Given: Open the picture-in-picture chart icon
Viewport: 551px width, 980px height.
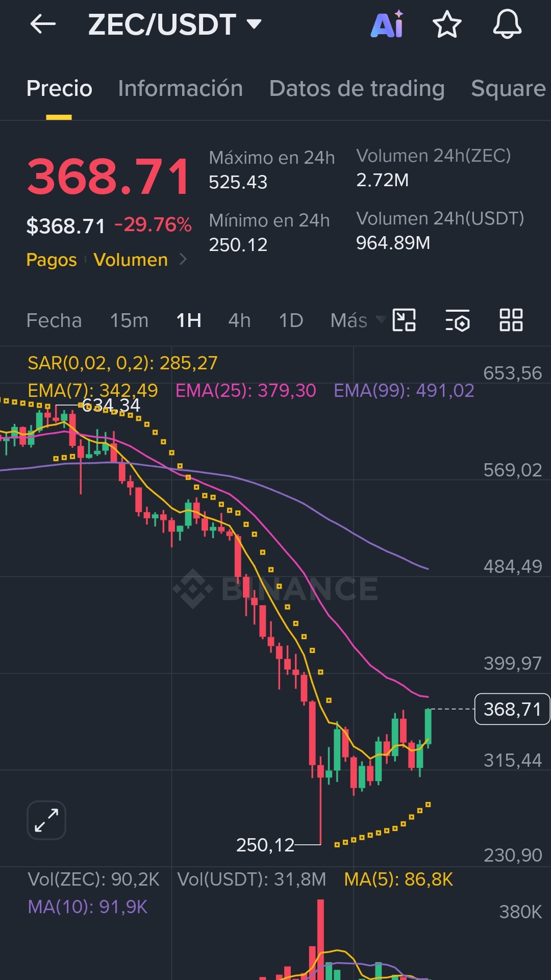Looking at the screenshot, I should pyautogui.click(x=404, y=320).
